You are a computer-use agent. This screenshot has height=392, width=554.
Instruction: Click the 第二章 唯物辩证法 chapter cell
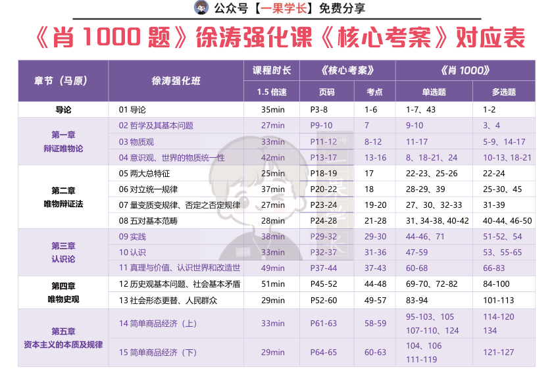pos(63,197)
